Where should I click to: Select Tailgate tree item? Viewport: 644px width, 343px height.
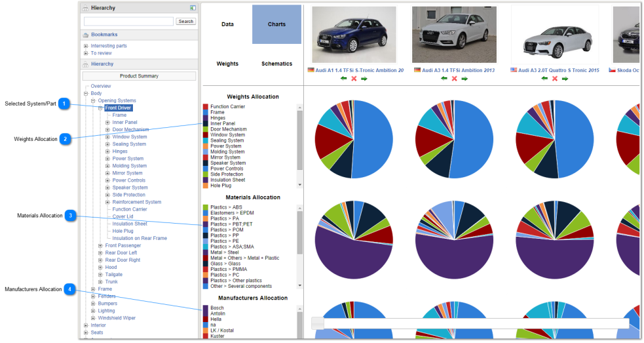(x=114, y=275)
